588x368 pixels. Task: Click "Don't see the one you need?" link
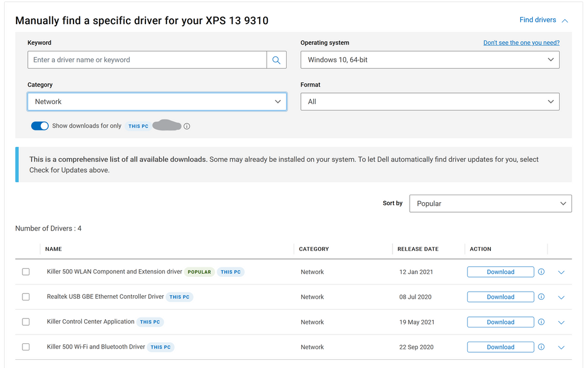pyautogui.click(x=521, y=43)
